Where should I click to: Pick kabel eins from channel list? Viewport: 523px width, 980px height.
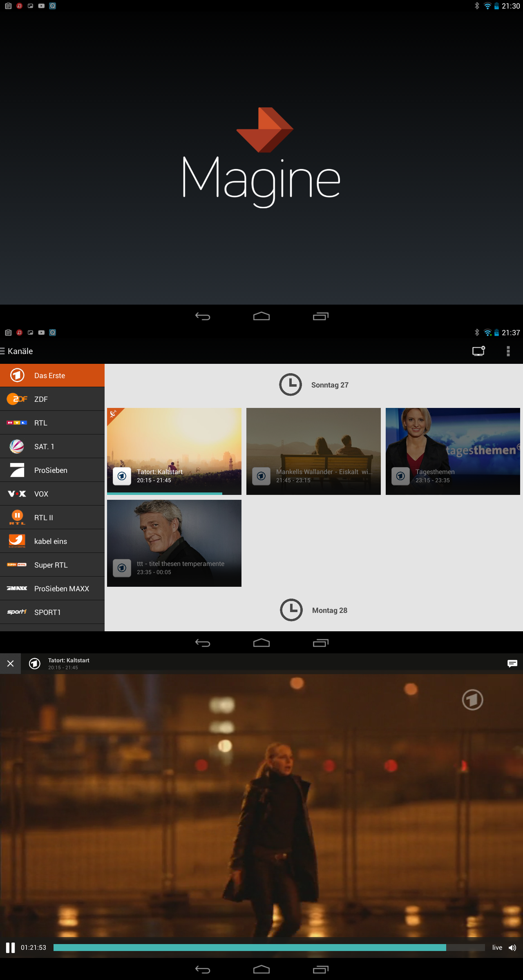52,541
